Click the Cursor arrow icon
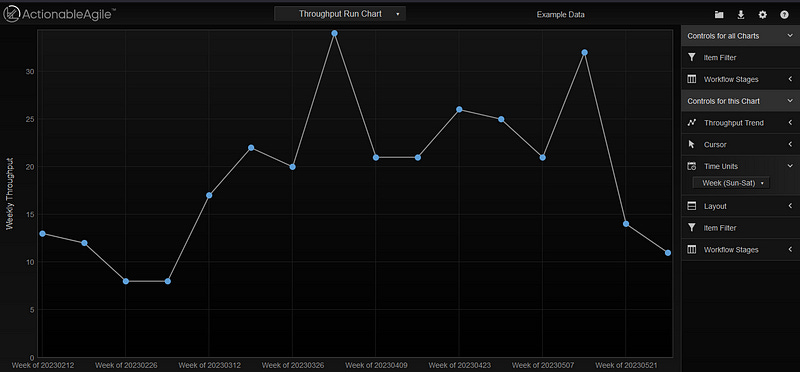 [x=691, y=144]
